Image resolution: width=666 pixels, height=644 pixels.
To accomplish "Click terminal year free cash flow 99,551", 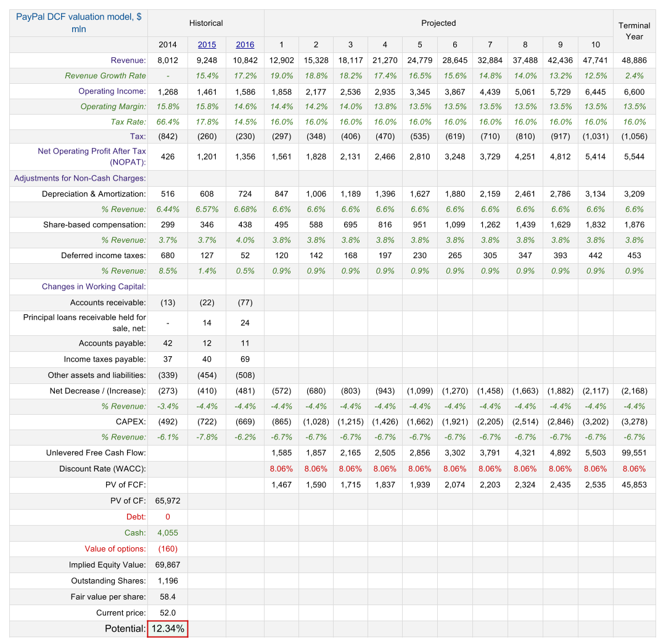I will point(634,453).
